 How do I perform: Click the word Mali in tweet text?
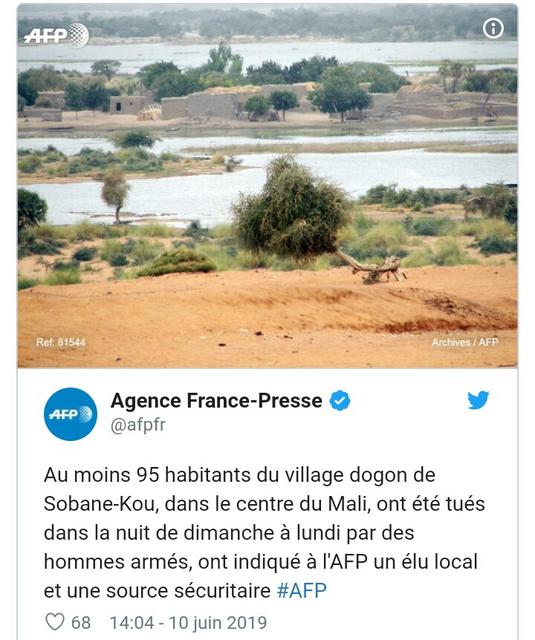click(x=349, y=504)
